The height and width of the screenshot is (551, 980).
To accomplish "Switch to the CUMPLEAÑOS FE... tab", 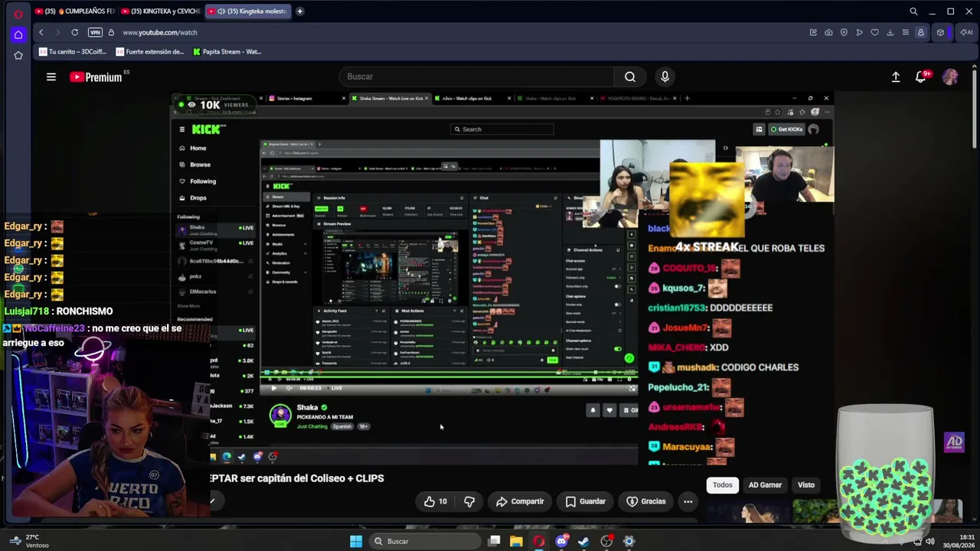I will click(75, 11).
